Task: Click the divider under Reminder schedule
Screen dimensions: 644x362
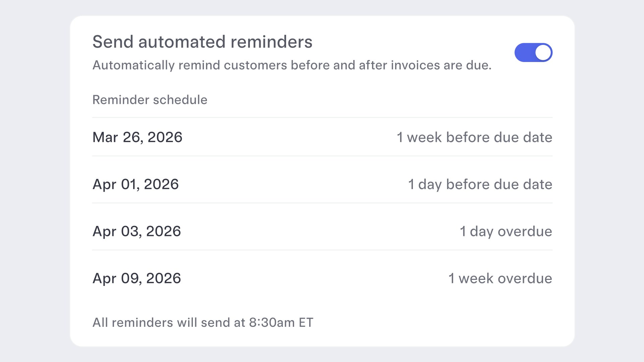Action: [322, 117]
